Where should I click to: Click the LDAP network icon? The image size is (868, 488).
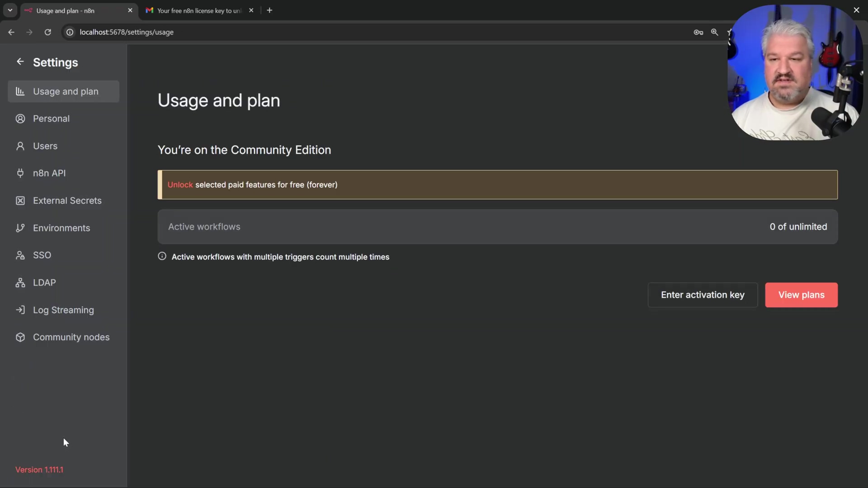20,283
